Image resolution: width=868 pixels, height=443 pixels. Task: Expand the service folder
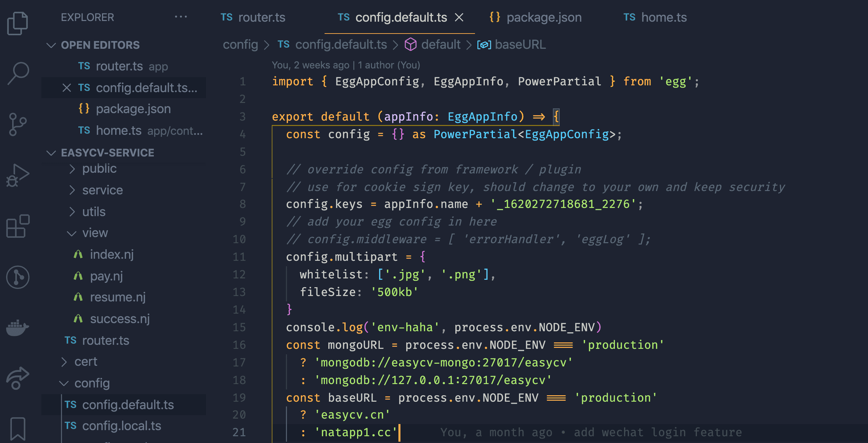(102, 190)
